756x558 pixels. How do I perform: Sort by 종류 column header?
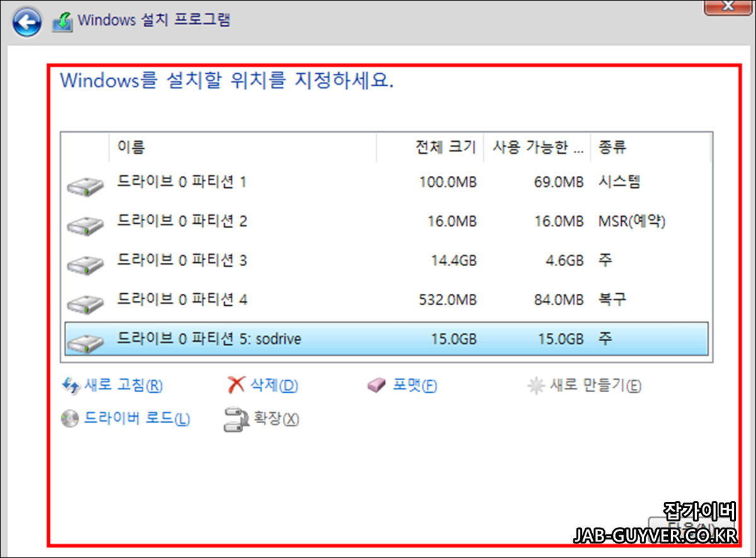pyautogui.click(x=651, y=148)
